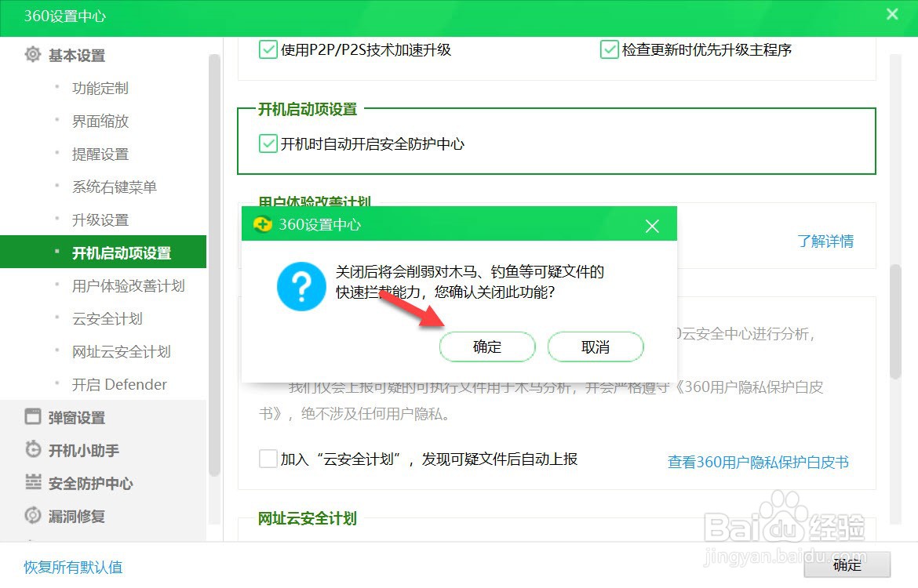Image resolution: width=918 pixels, height=588 pixels.
Task: Open 提醒设置 page
Action: click(x=100, y=154)
